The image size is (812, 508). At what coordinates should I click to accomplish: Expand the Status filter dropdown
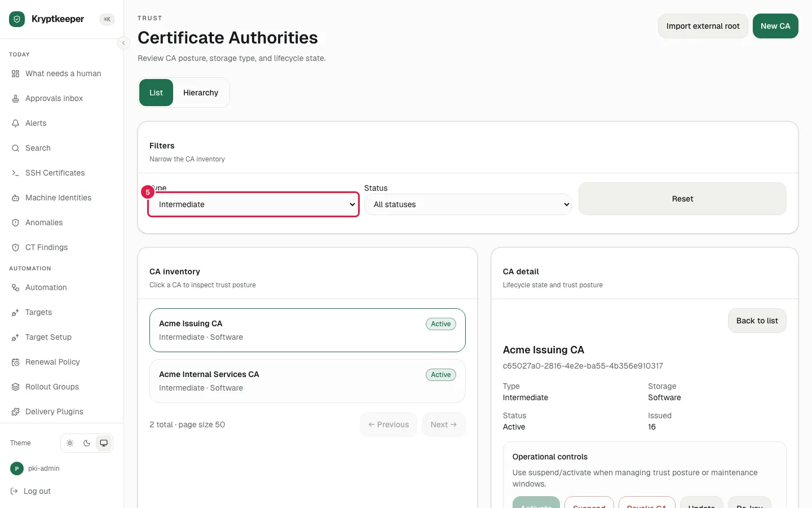468,204
